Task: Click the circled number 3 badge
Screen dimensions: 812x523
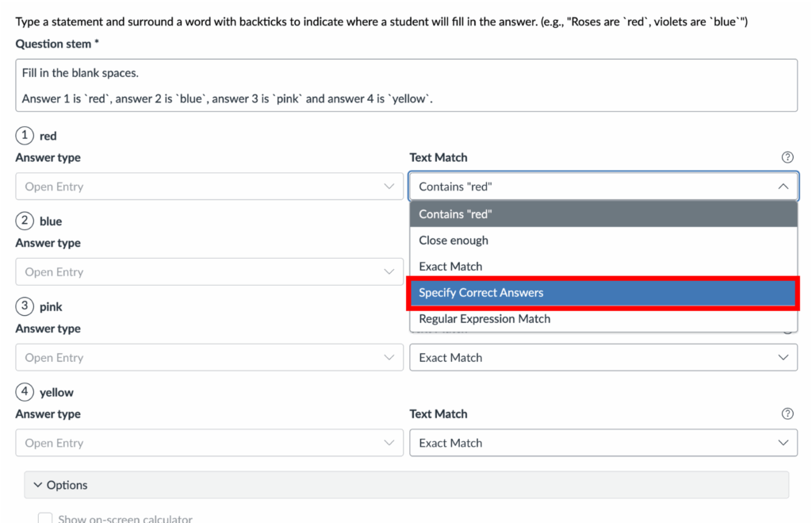Action: [25, 306]
